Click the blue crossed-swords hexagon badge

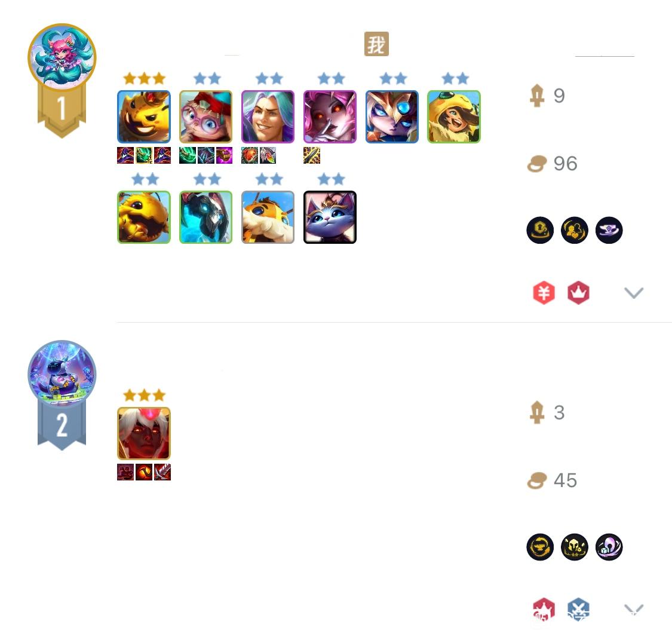click(x=578, y=609)
